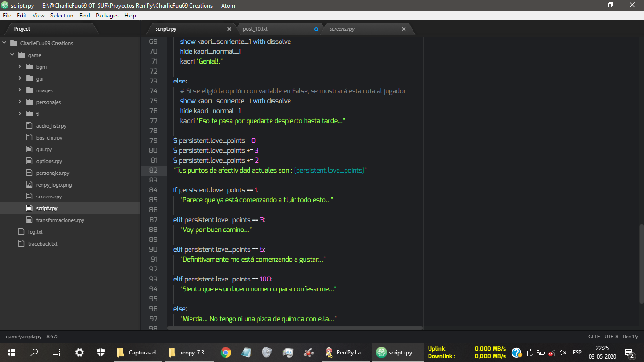This screenshot has height=362, width=644.
Task: Open the Packages menu
Action: click(107, 16)
